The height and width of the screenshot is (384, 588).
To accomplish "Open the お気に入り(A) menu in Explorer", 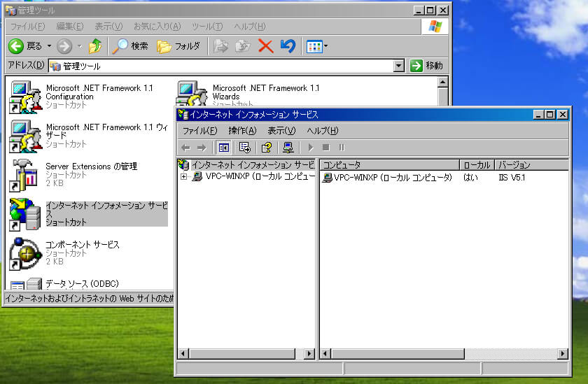I will pyautogui.click(x=157, y=27).
